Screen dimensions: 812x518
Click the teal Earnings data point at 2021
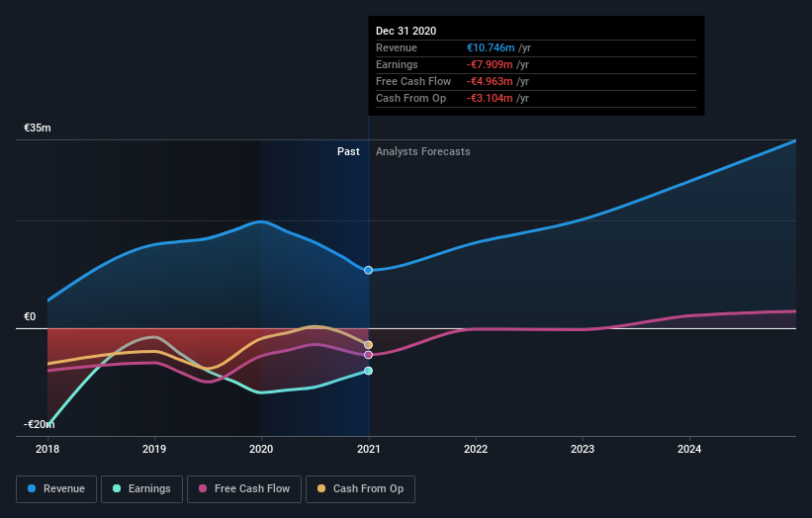point(368,371)
